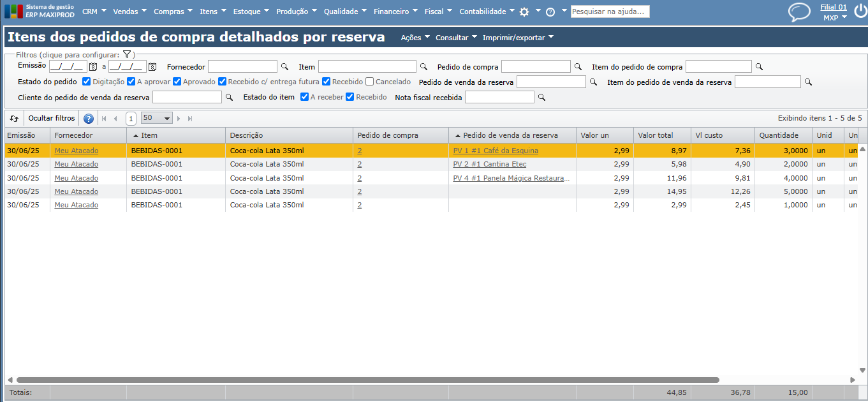
Task: Open PV 2 #1 Cantina Etec link
Action: [489, 164]
